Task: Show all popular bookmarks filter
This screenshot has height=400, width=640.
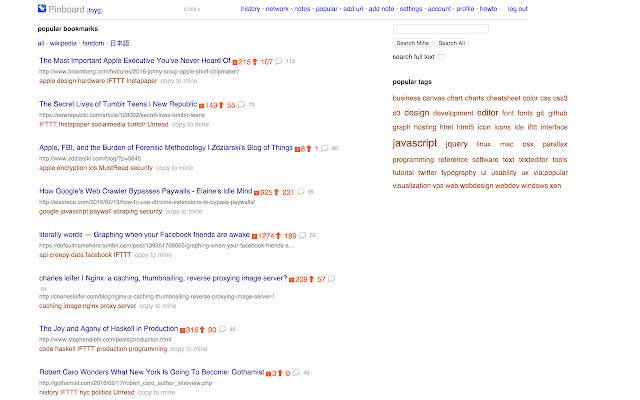Action: (x=41, y=43)
